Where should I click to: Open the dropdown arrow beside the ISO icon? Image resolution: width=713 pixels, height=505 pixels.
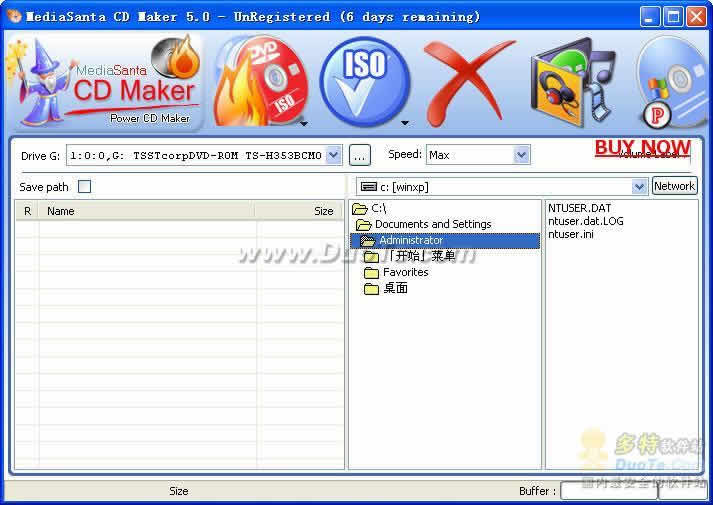(x=405, y=123)
